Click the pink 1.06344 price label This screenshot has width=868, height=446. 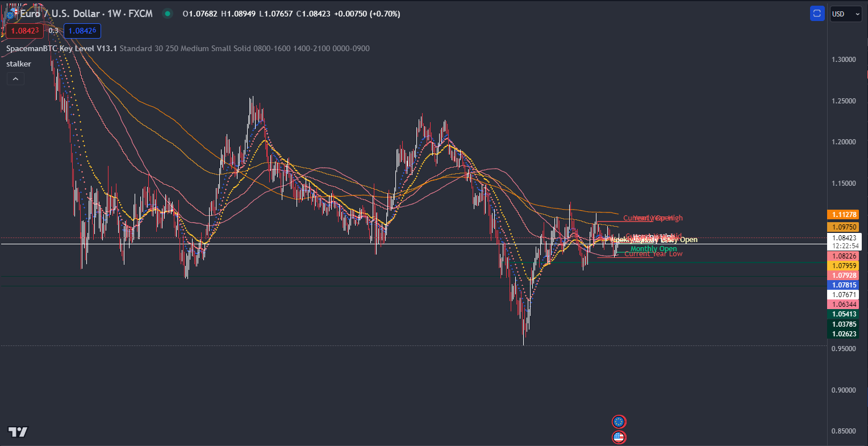(844, 305)
